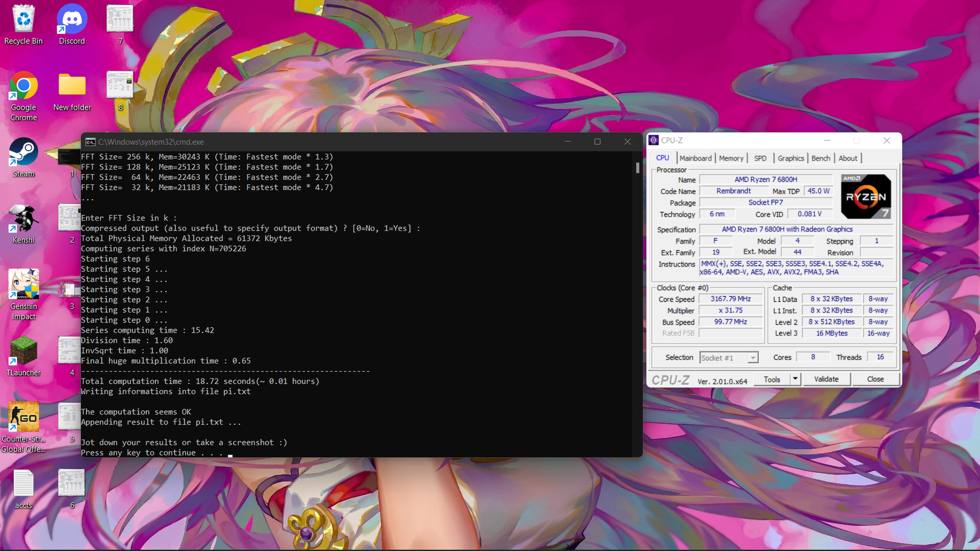
Task: Select the TLauncher Minecraft shortcut
Action: 23,357
